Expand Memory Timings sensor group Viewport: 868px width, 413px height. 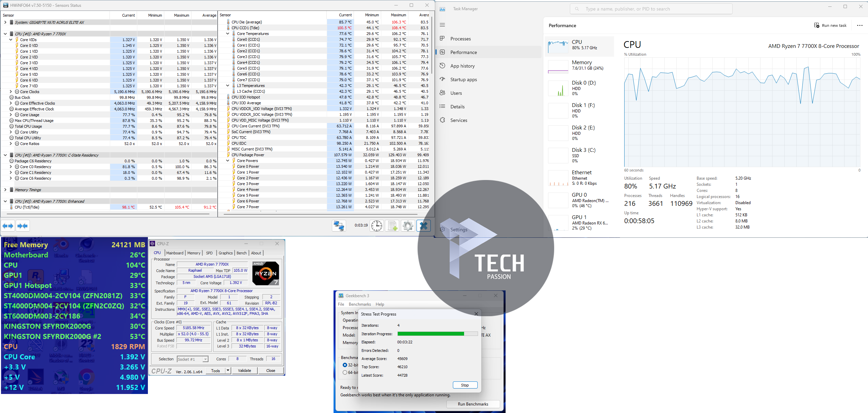click(x=5, y=190)
